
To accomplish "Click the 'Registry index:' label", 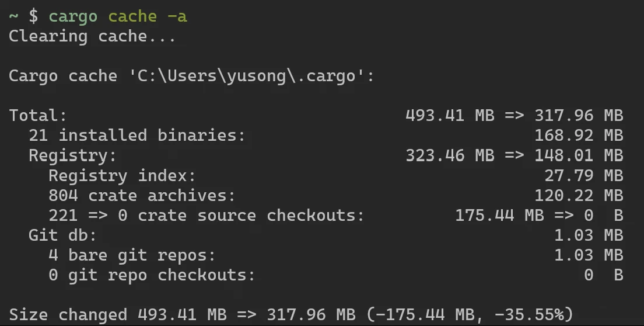I will click(x=122, y=175).
